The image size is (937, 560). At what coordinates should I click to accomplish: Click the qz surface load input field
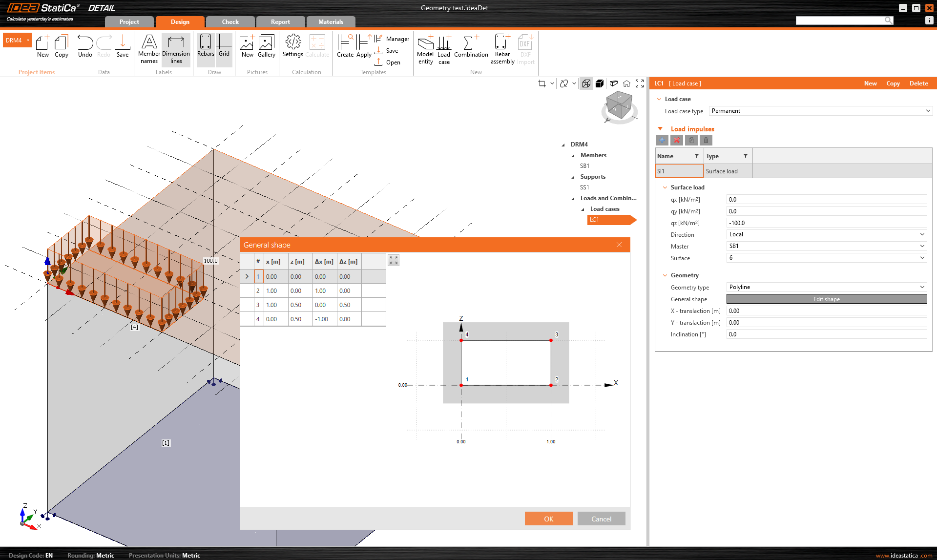pyautogui.click(x=826, y=223)
